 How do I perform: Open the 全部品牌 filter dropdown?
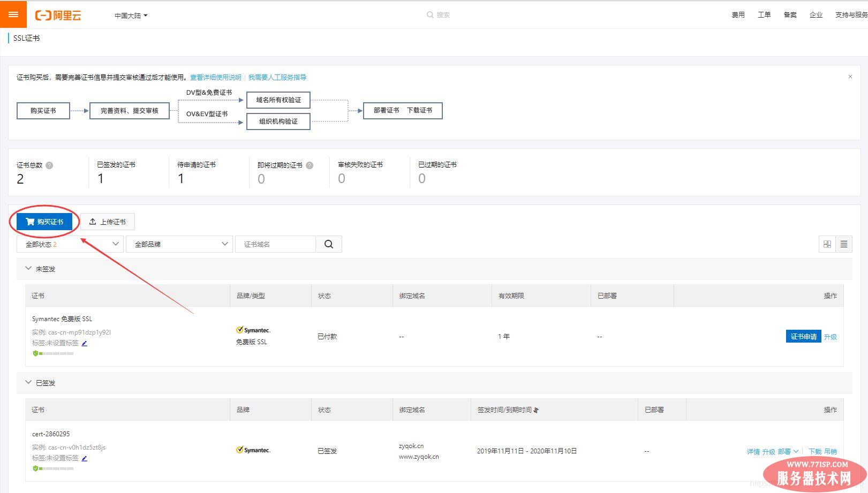[179, 244]
